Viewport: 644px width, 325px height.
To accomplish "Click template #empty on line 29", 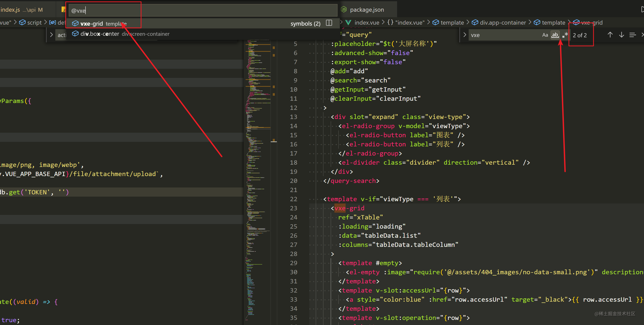I will click(x=370, y=263).
